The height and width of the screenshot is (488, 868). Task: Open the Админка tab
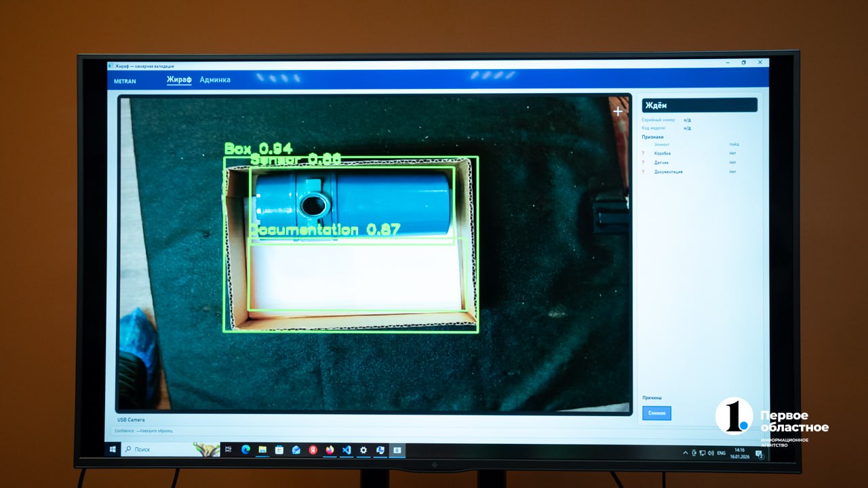pyautogui.click(x=215, y=80)
